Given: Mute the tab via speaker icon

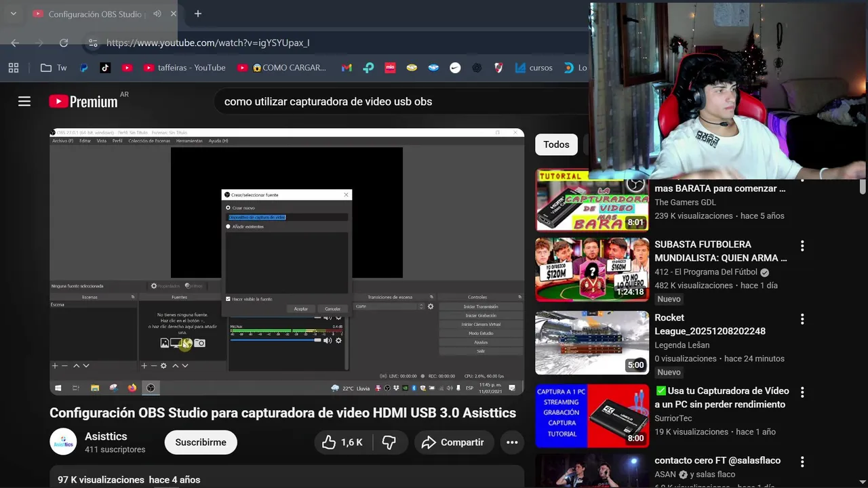Looking at the screenshot, I should point(157,14).
